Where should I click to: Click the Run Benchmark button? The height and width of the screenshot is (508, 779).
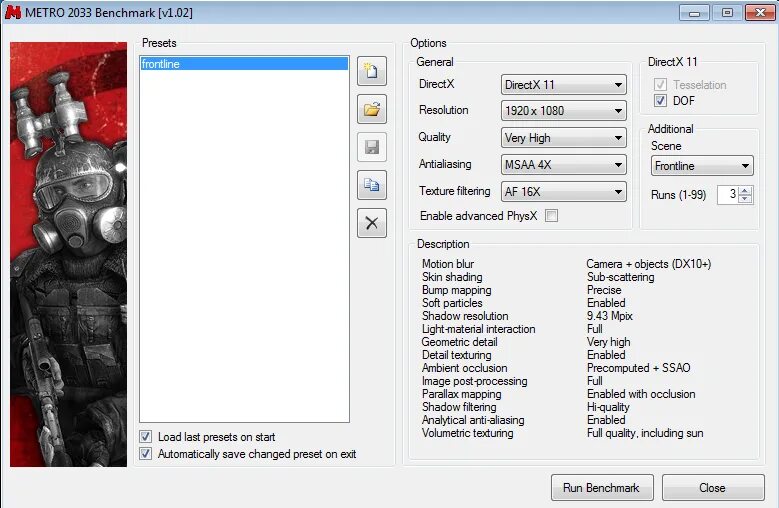602,488
